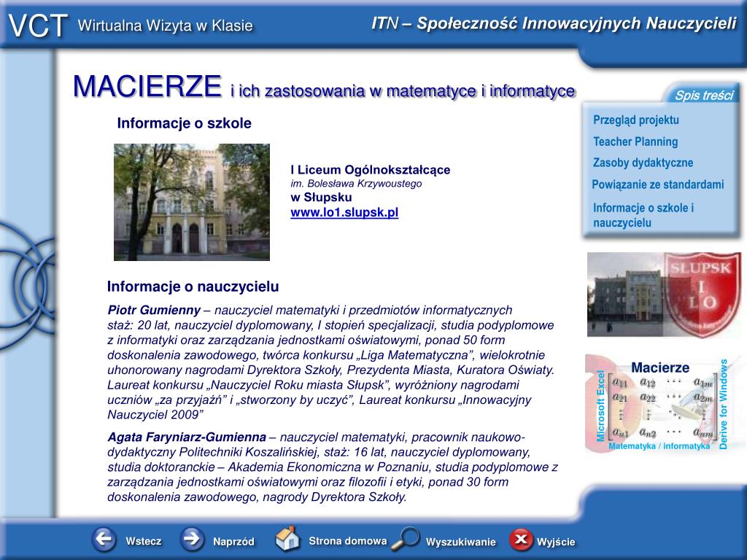Click the Macierze matrix graphic
This screenshot has height=560, width=747.
(661, 404)
